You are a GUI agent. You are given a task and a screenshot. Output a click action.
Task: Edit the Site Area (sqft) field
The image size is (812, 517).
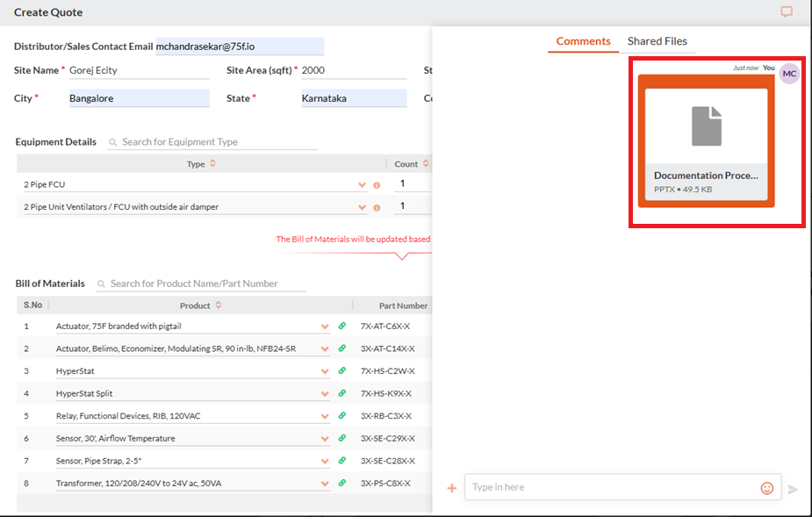[x=355, y=70]
